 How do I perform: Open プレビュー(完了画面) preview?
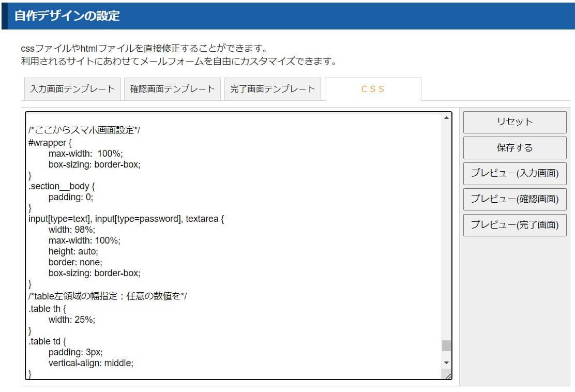coord(515,225)
